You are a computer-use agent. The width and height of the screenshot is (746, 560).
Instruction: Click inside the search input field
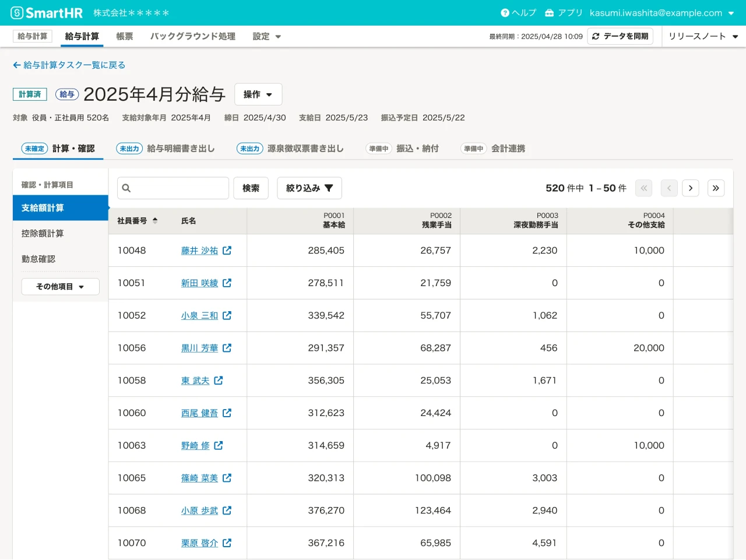pos(175,188)
